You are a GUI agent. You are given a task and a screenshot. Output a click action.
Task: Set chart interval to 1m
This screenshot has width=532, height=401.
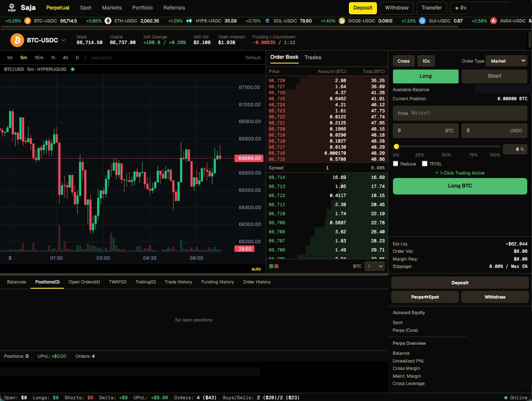10,57
